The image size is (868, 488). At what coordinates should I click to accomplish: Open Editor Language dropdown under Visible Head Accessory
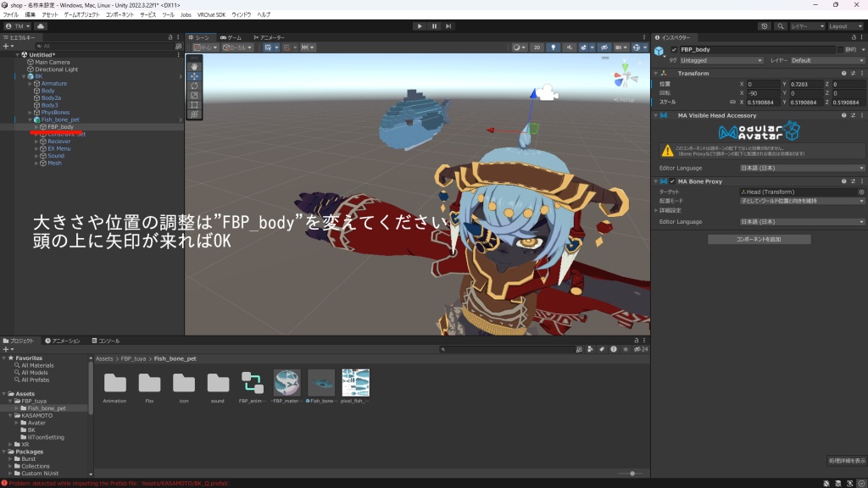coord(802,168)
